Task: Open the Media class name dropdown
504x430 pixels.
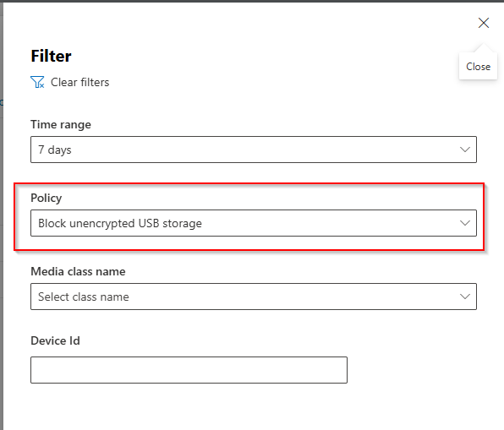Action: coord(254,297)
